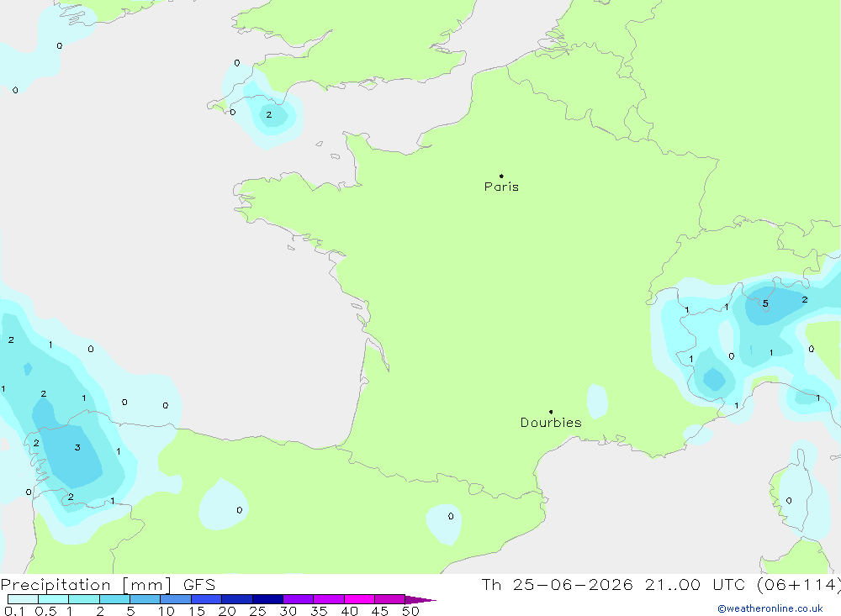Image resolution: width=841 pixels, height=616 pixels.
Task: Pick the 2–5 mm legend color swatch
Action: coord(114,599)
